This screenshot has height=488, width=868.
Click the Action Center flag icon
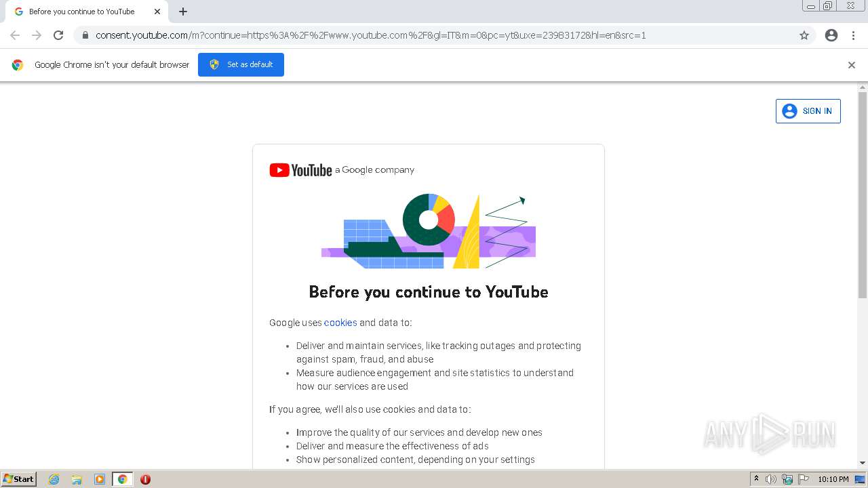(x=804, y=479)
